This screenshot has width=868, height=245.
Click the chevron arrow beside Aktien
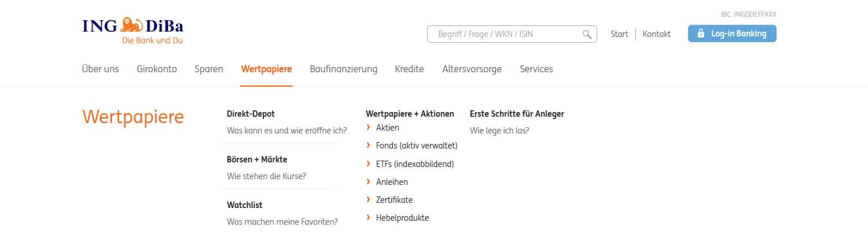(x=369, y=127)
